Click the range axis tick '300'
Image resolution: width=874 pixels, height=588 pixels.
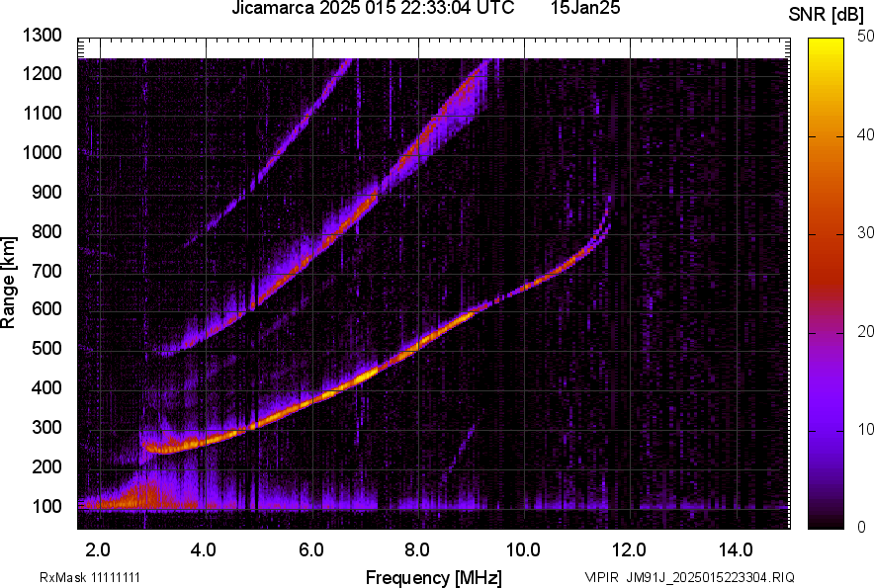(46, 428)
